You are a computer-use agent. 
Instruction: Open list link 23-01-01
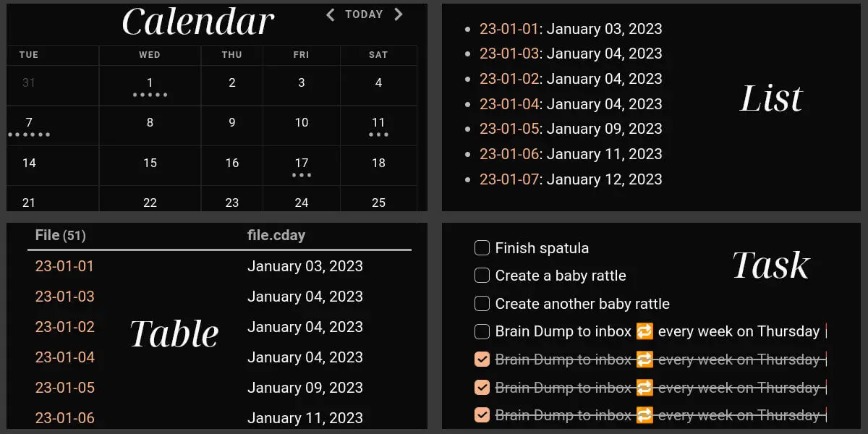click(509, 29)
